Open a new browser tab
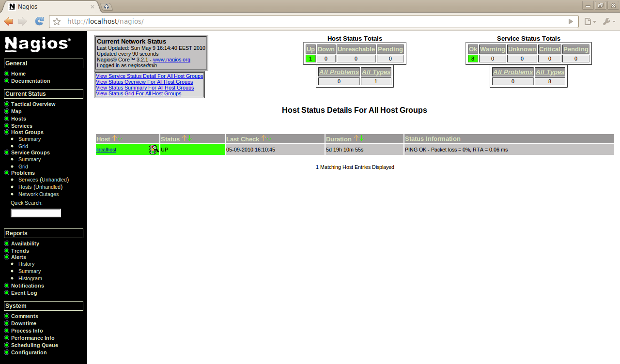Viewport: 620px width, 364px height. point(107,7)
